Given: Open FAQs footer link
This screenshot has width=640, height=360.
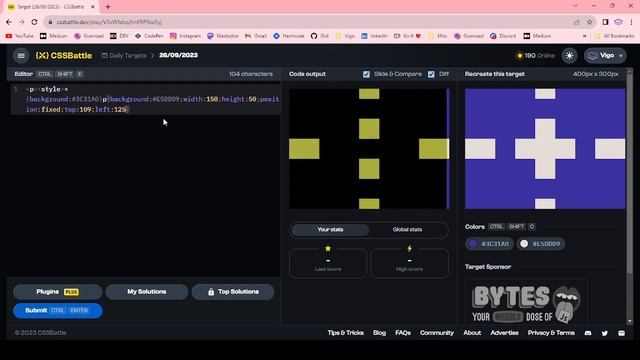Looking at the screenshot, I should coord(403,333).
